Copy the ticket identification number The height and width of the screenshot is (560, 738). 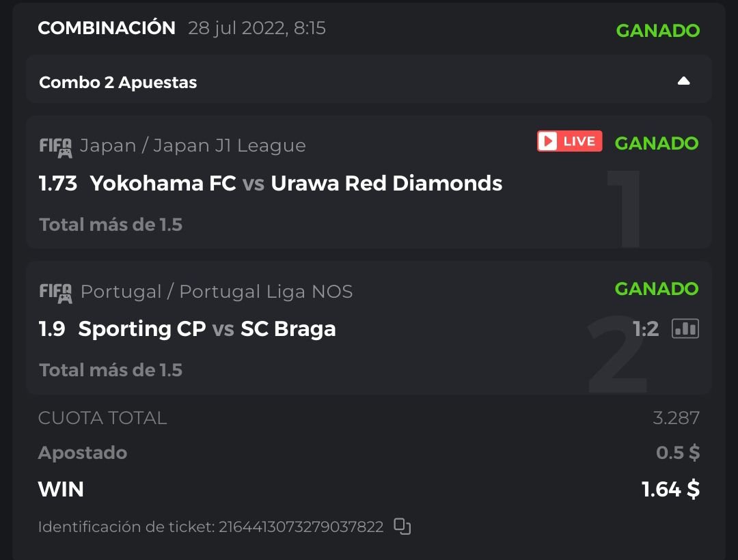tap(402, 527)
